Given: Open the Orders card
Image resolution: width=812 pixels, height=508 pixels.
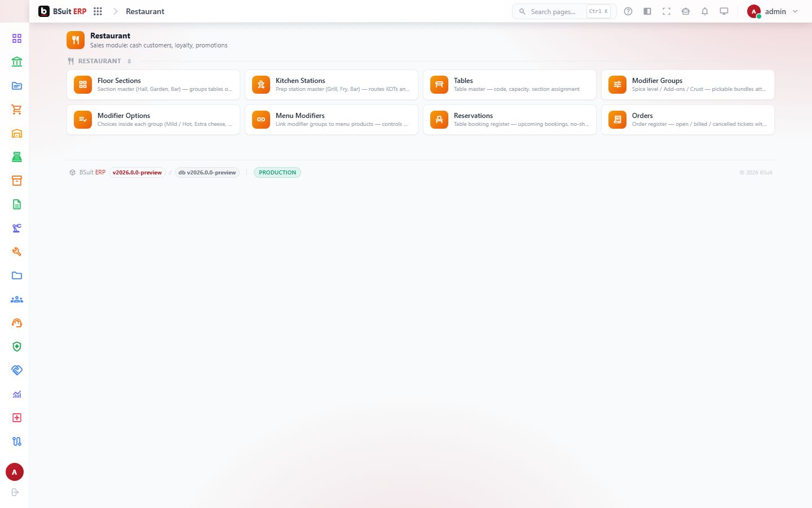Looking at the screenshot, I should tap(688, 120).
